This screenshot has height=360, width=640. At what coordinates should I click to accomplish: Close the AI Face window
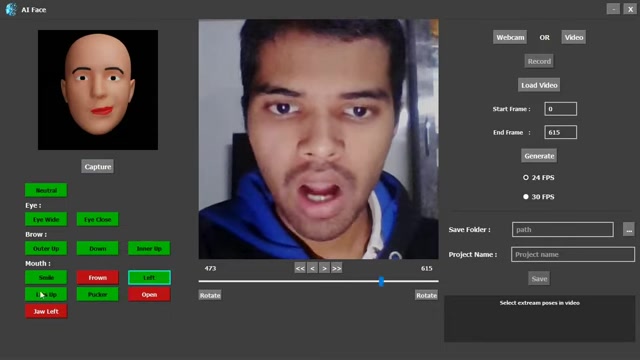tap(630, 9)
